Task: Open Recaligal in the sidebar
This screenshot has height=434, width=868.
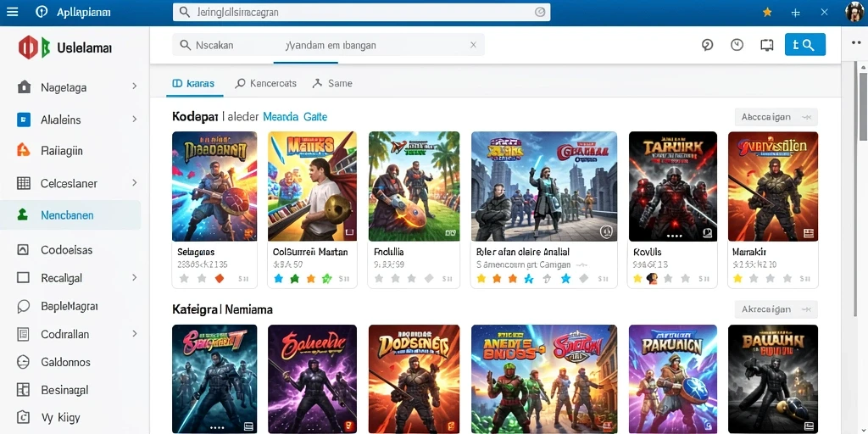Action: point(61,278)
